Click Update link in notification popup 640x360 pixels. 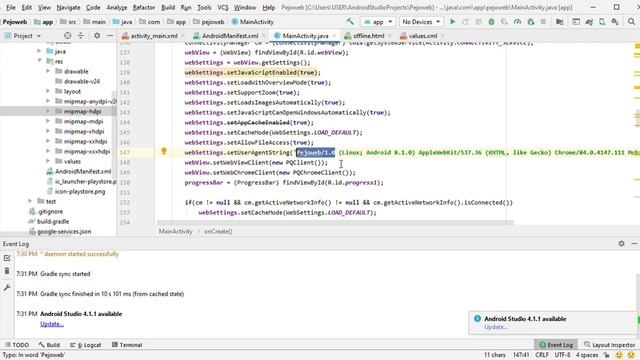point(496,327)
